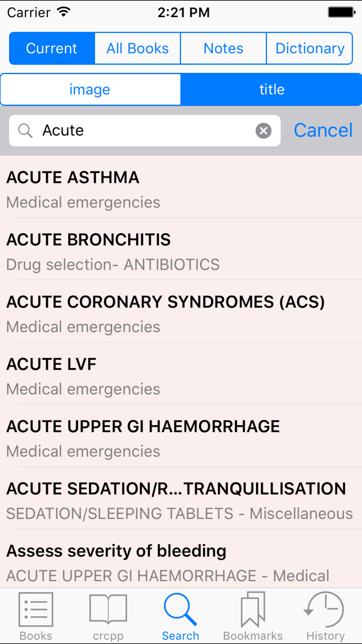The image size is (362, 644).
Task: Select the Current scope segment
Action: coord(52,49)
